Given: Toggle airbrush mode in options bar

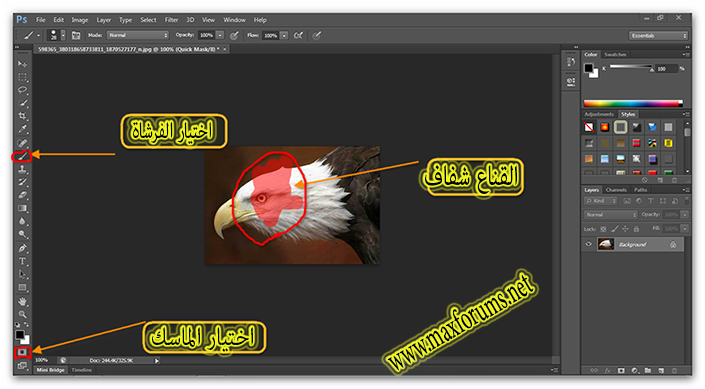Looking at the screenshot, I should pyautogui.click(x=298, y=35).
